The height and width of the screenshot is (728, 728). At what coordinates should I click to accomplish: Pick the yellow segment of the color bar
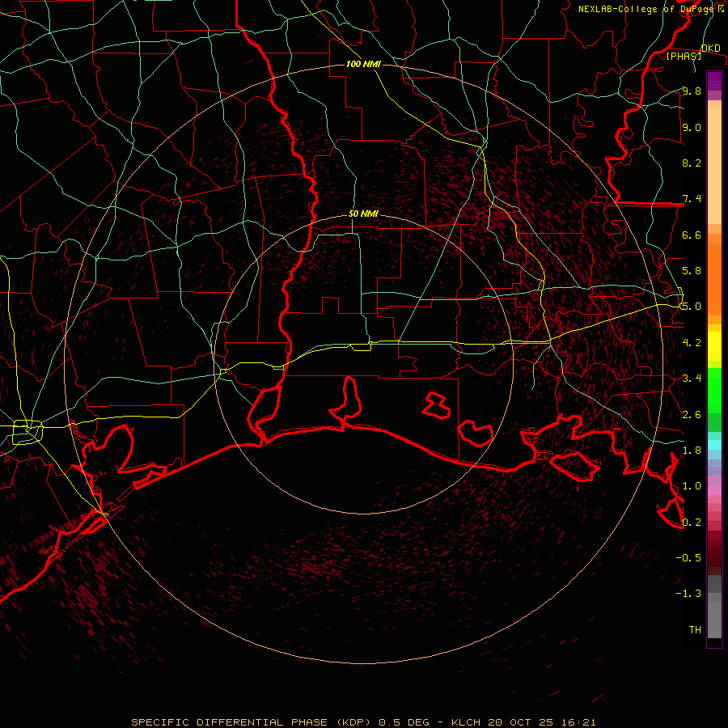point(714,346)
